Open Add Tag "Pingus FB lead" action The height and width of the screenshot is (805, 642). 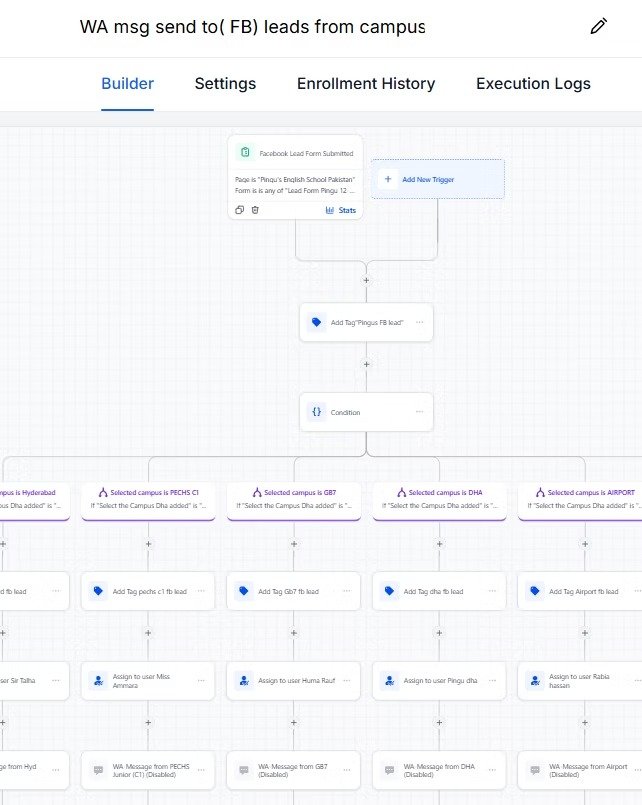[x=366, y=322]
